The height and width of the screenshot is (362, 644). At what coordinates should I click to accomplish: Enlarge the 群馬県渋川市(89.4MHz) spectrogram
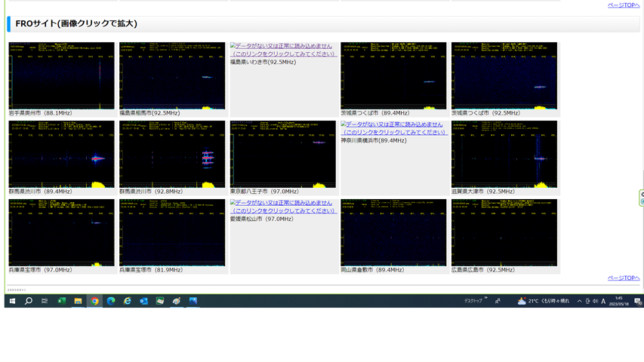coord(62,154)
